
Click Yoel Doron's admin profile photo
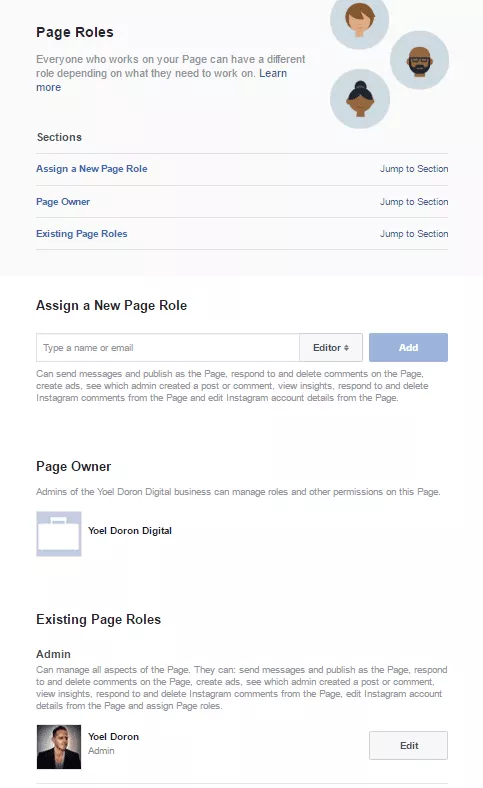[x=59, y=747]
